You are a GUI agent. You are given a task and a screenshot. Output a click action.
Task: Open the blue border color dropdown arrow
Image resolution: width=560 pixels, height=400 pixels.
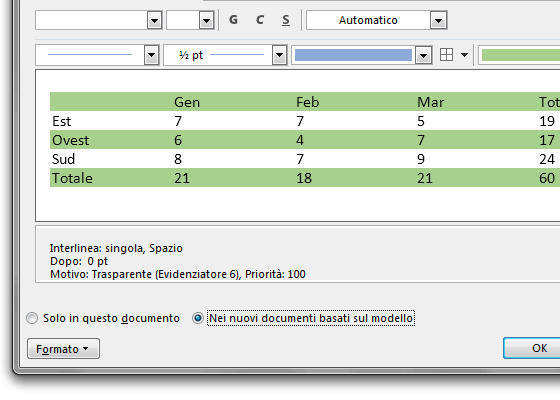[x=423, y=55]
